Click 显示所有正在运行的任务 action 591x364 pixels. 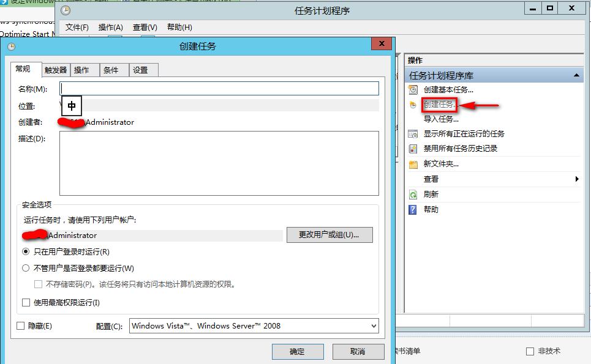pos(464,133)
